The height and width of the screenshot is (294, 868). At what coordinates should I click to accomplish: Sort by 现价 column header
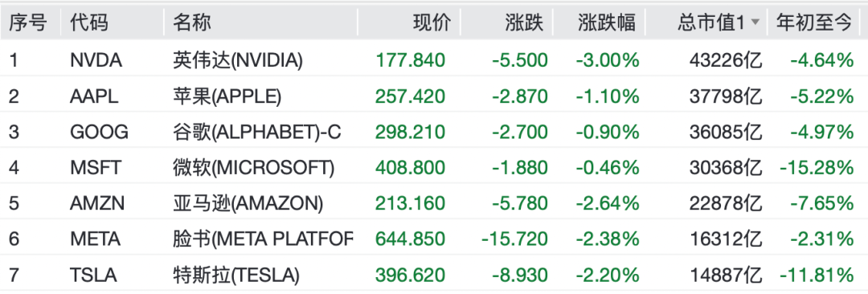click(x=432, y=22)
